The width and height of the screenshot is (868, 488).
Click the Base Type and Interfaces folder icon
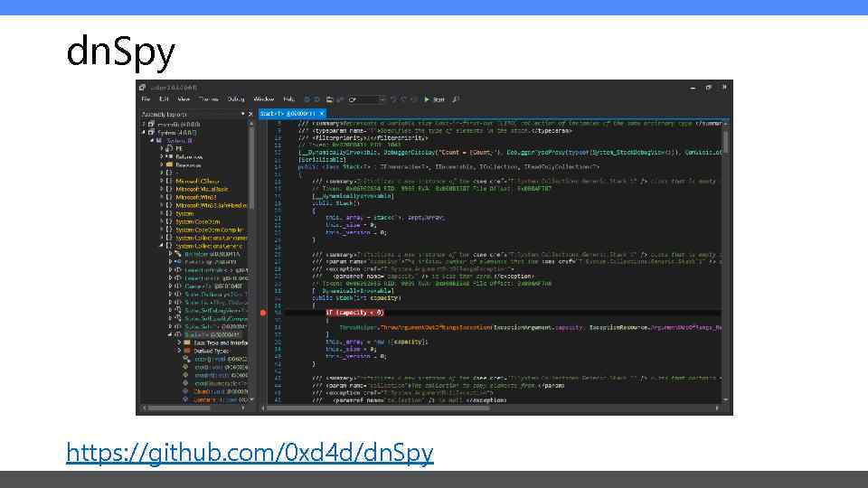187,343
